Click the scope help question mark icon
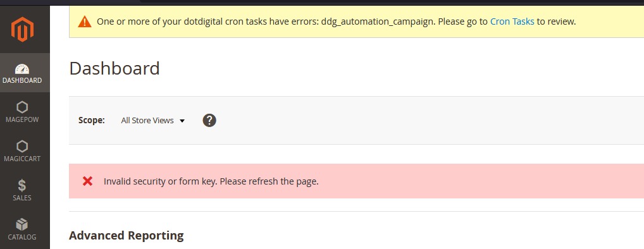Screen dimensions: 644x249 pos(209,120)
